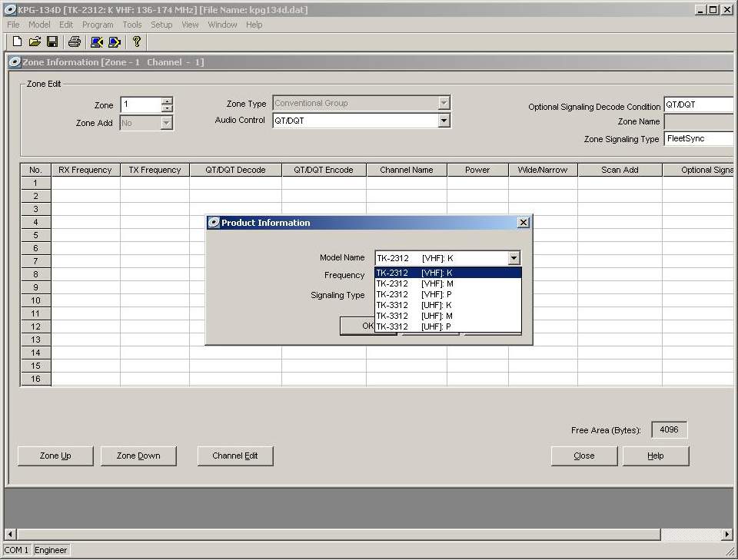Click the Power column header
The height and width of the screenshot is (560, 738).
pyautogui.click(x=477, y=170)
